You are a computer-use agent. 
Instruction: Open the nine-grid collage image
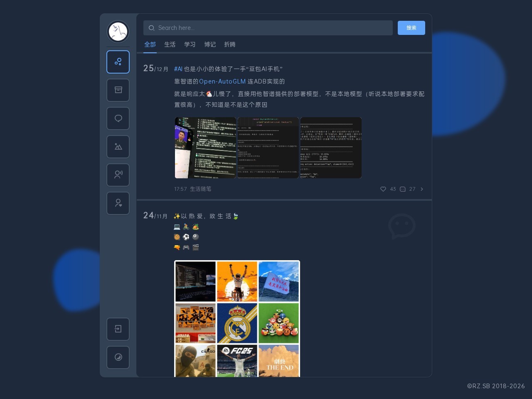(x=237, y=319)
